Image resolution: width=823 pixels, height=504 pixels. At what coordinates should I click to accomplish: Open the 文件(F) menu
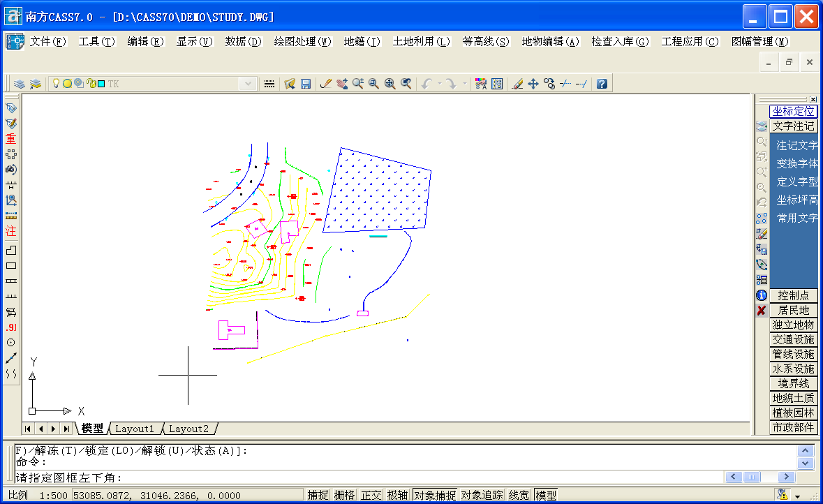point(47,41)
